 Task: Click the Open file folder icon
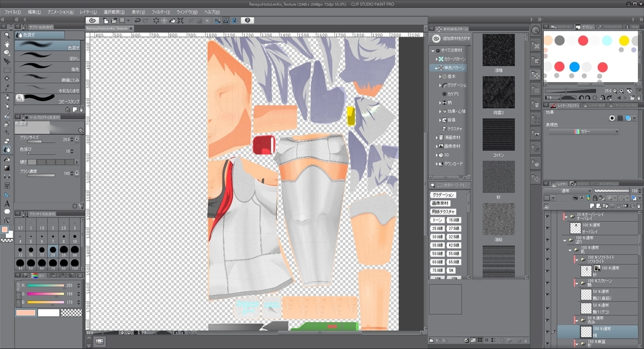(114, 20)
